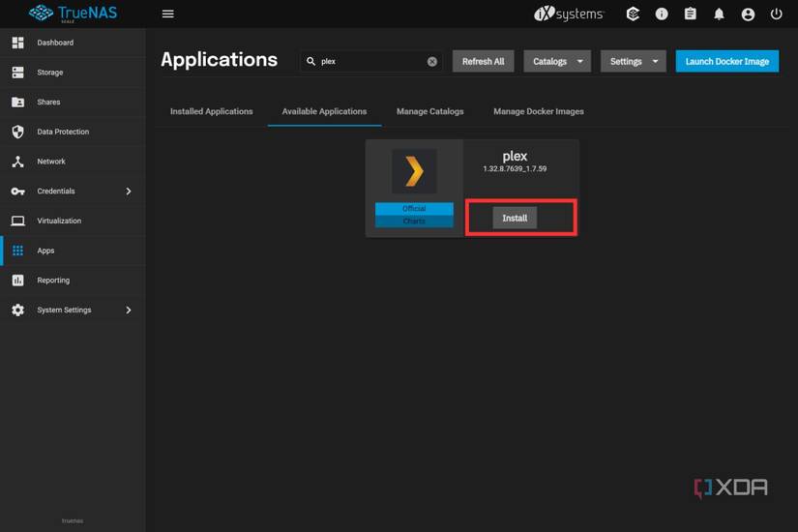
Task: Click the Data Protection shield icon
Action: (17, 132)
